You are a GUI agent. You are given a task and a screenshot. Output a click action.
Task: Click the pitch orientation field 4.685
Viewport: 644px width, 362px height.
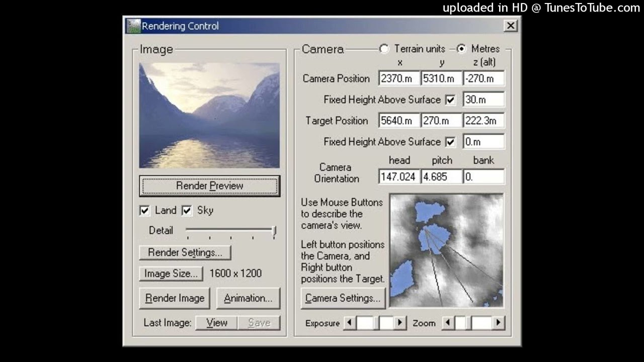441,177
